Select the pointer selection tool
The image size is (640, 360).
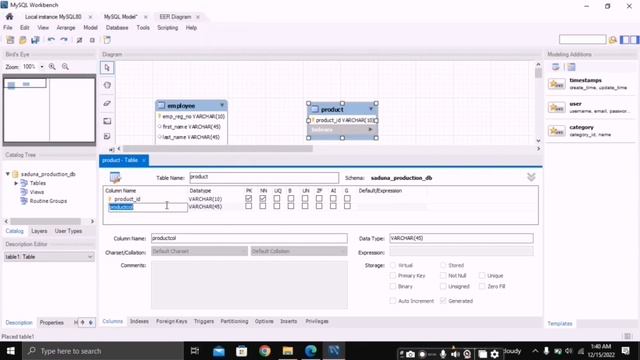click(x=107, y=68)
